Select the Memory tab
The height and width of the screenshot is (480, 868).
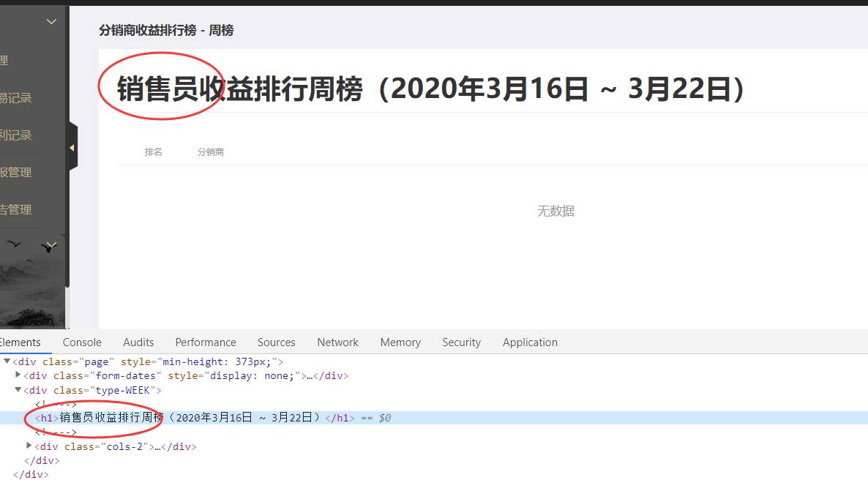[400, 342]
